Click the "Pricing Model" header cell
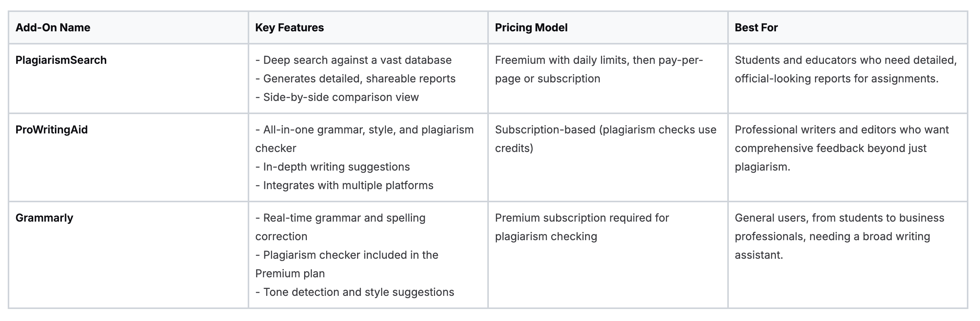The height and width of the screenshot is (321, 980). point(531,27)
